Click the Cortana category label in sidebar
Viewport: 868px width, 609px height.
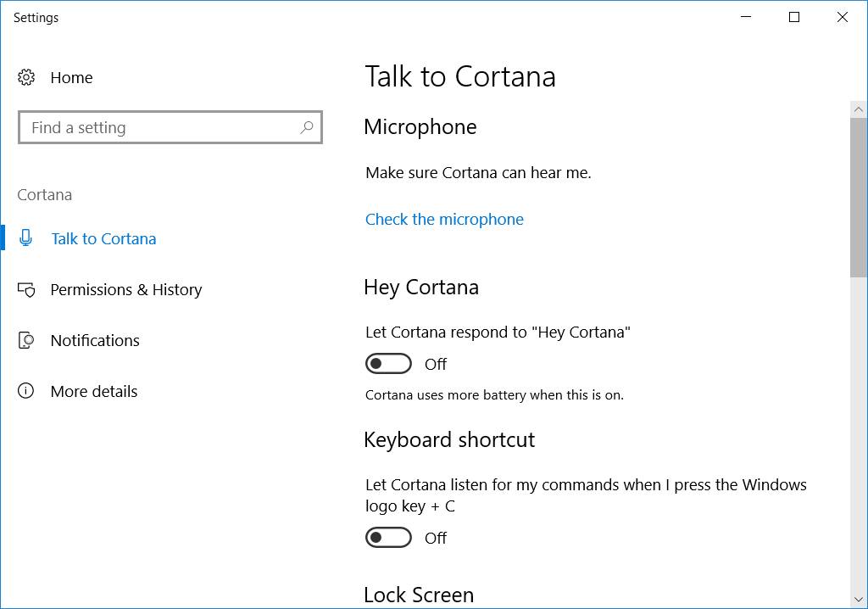point(45,195)
